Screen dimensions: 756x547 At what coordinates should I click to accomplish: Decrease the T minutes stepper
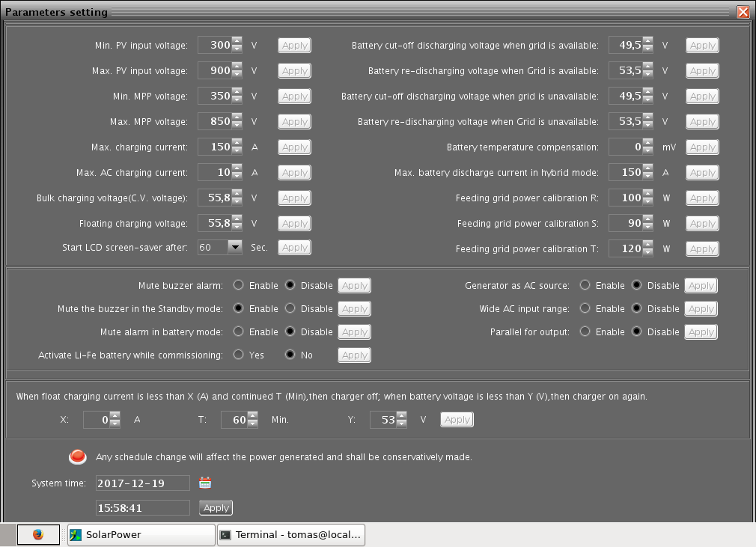(253, 424)
